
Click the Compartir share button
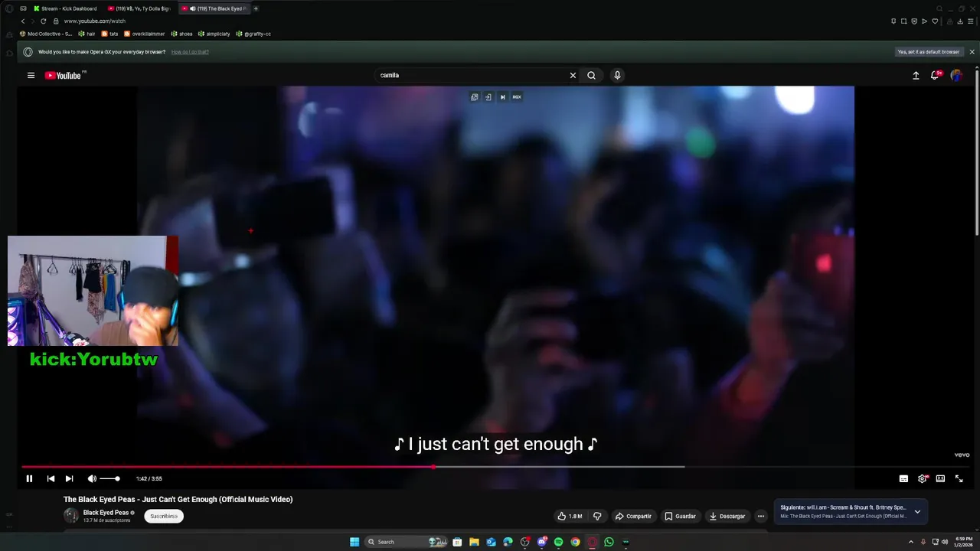click(633, 516)
